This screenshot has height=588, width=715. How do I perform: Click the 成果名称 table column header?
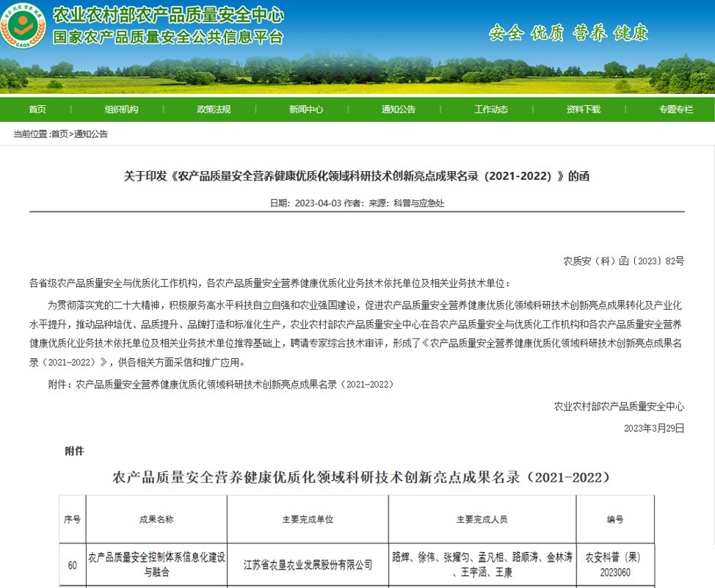pyautogui.click(x=156, y=520)
